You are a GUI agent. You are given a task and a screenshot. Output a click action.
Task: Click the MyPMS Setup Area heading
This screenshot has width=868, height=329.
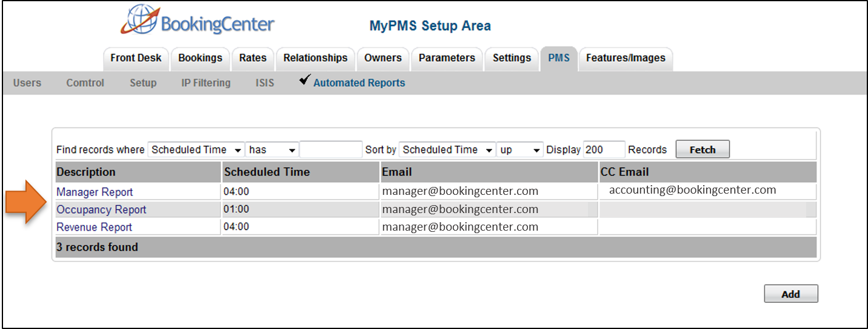(x=430, y=26)
